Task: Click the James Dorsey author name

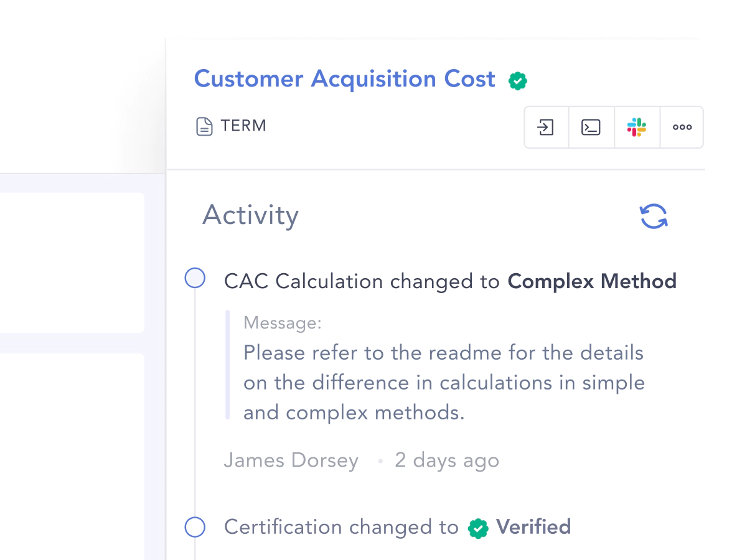Action: [x=291, y=460]
